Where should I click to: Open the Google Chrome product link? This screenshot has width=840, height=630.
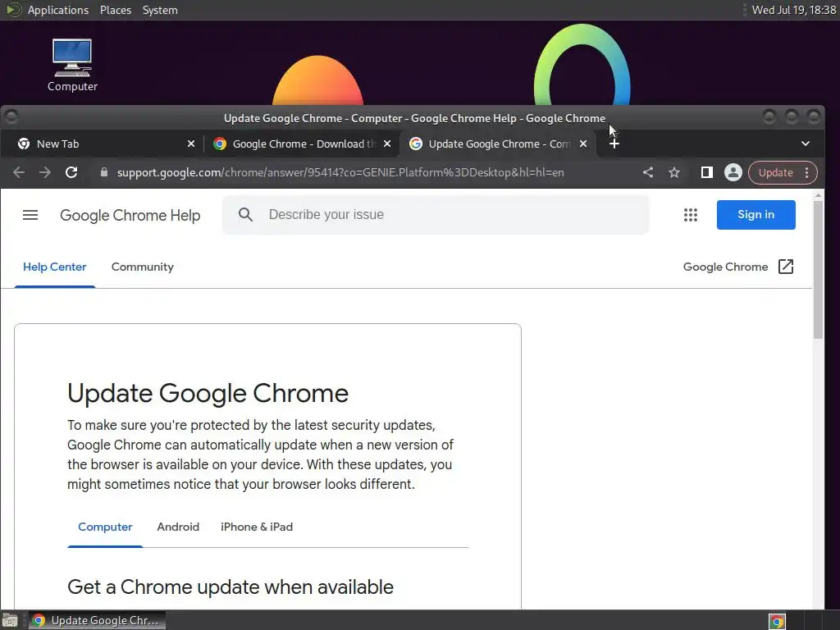(x=725, y=267)
